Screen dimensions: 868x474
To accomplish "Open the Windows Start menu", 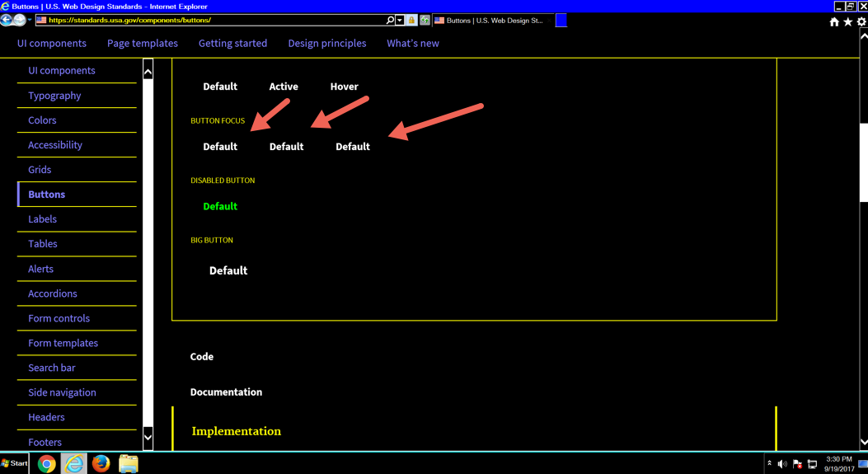I will (x=14, y=463).
